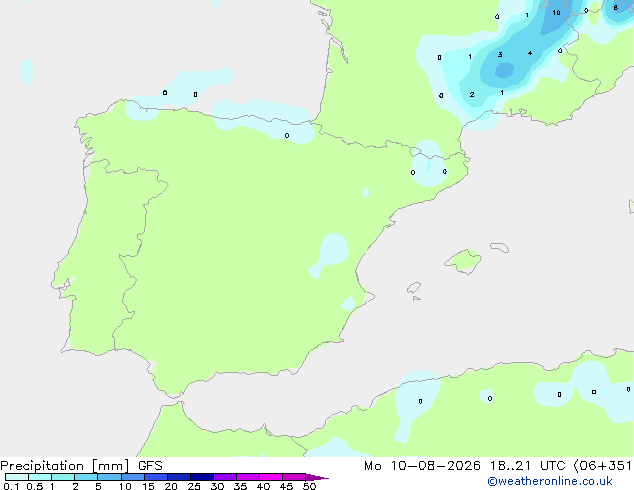Image resolution: width=634 pixels, height=490 pixels.
Task: Select the 45–50 mm legend swatch
Action: coord(294,477)
